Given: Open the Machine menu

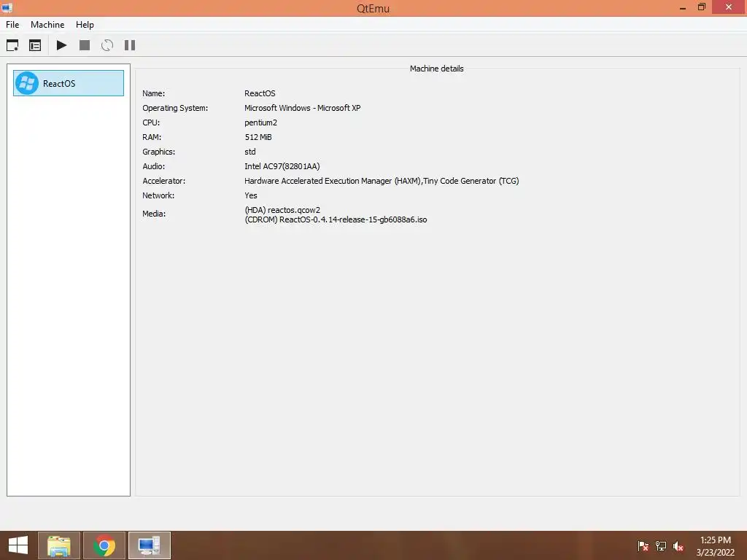Looking at the screenshot, I should click(x=47, y=25).
